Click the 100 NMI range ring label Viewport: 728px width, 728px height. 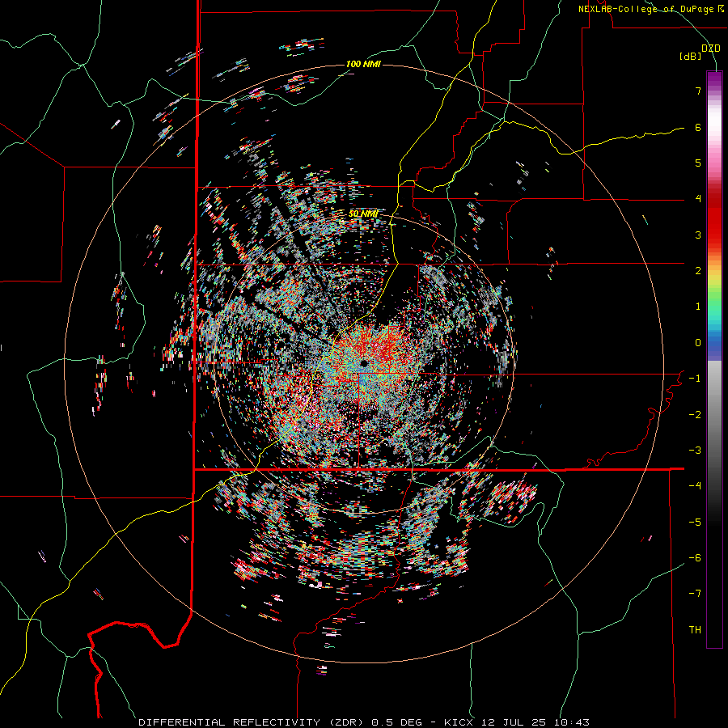363,64
